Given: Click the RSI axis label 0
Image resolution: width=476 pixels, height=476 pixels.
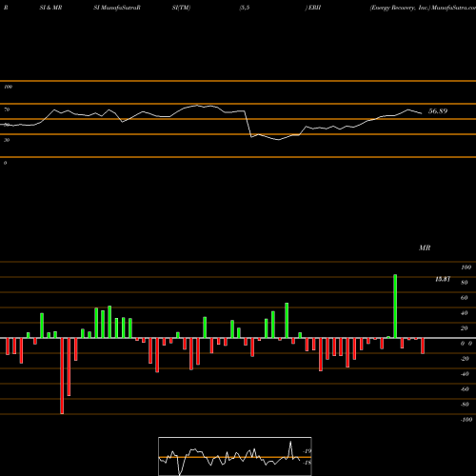Looking at the screenshot, I should 5,163.
